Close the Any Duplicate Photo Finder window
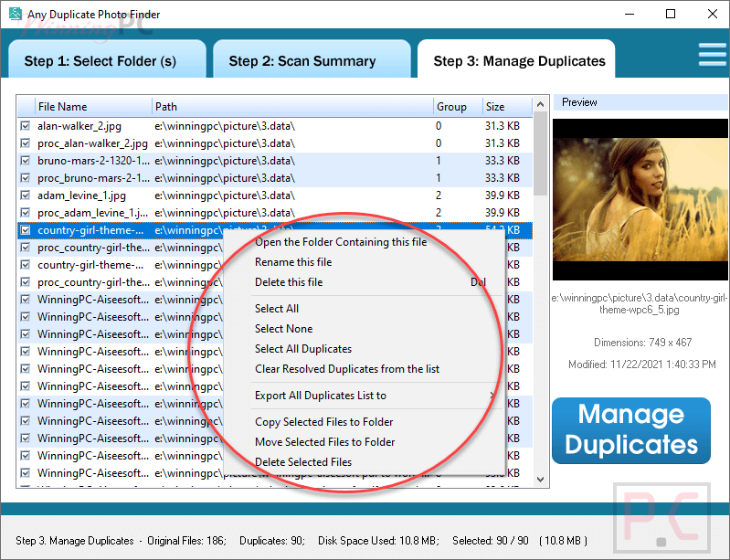The image size is (730, 560). coord(713,14)
